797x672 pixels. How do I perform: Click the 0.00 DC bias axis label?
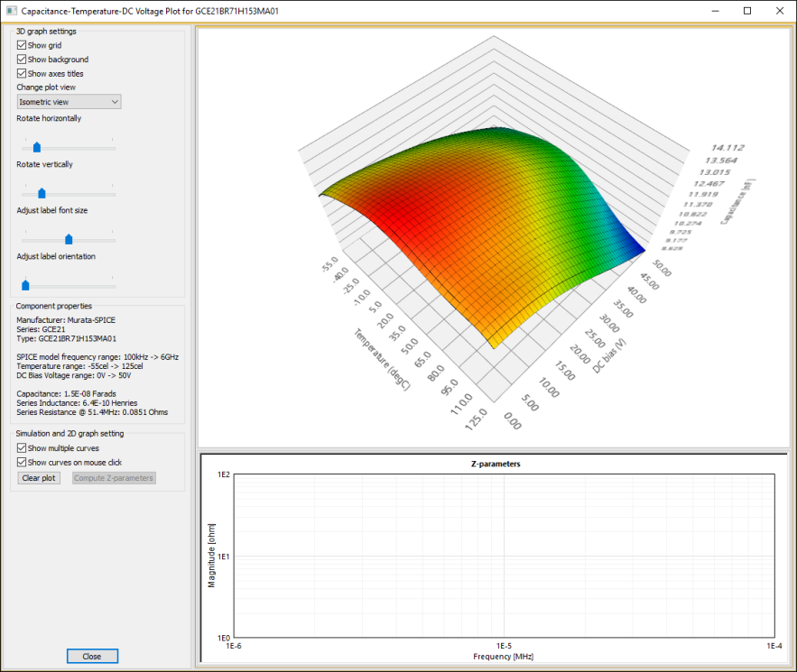click(x=513, y=421)
